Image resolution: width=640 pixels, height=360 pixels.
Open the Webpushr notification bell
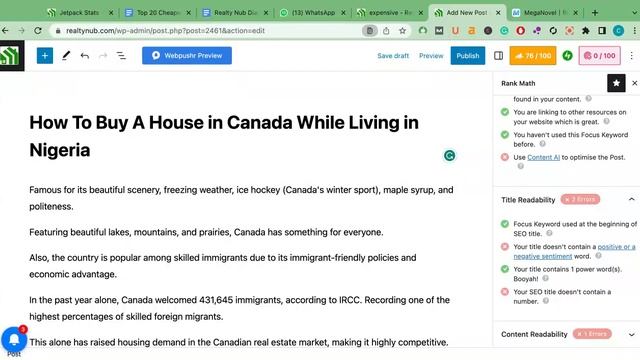point(14,339)
